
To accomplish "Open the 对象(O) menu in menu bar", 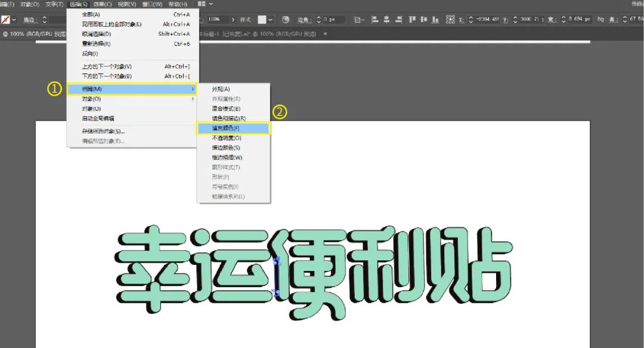I will pos(30,4).
